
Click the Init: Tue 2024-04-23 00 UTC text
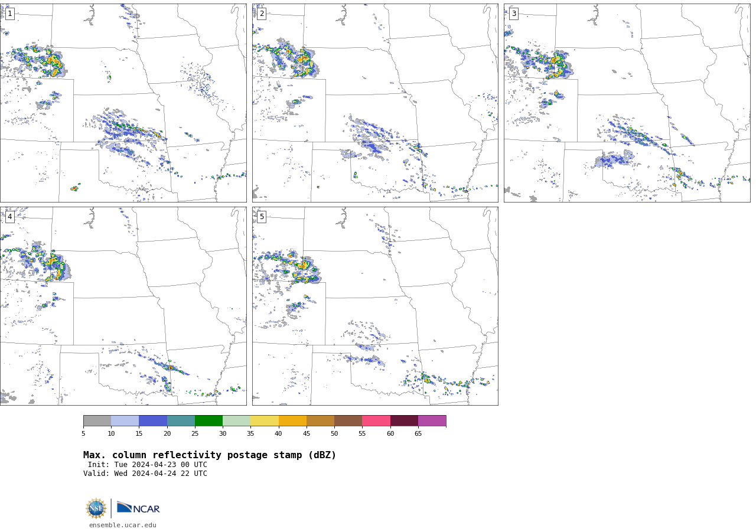(148, 465)
